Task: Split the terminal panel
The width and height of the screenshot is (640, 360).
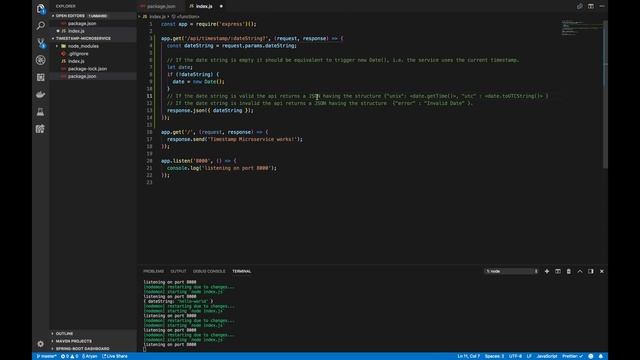Action: click(x=558, y=271)
